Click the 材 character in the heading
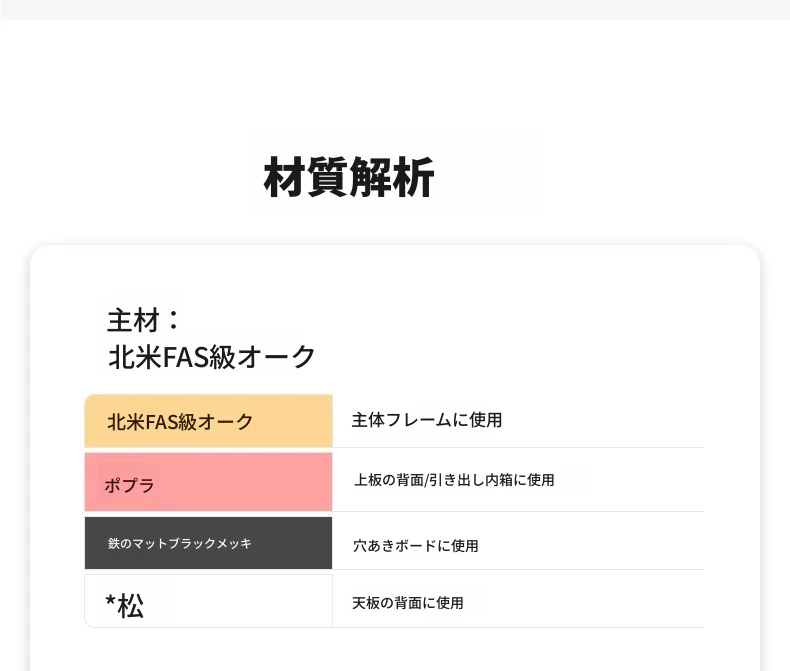The height and width of the screenshot is (671, 790). [x=285, y=177]
